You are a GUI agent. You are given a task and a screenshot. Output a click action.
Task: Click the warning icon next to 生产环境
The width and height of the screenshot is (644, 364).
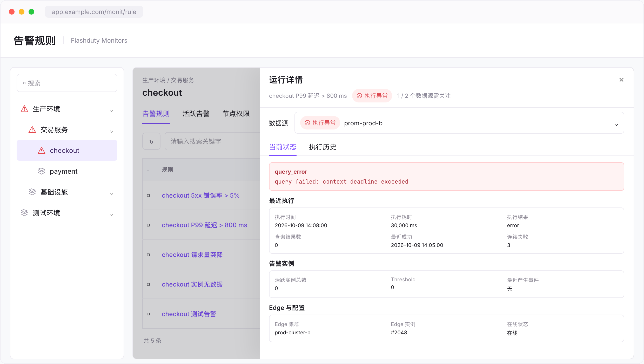24,109
